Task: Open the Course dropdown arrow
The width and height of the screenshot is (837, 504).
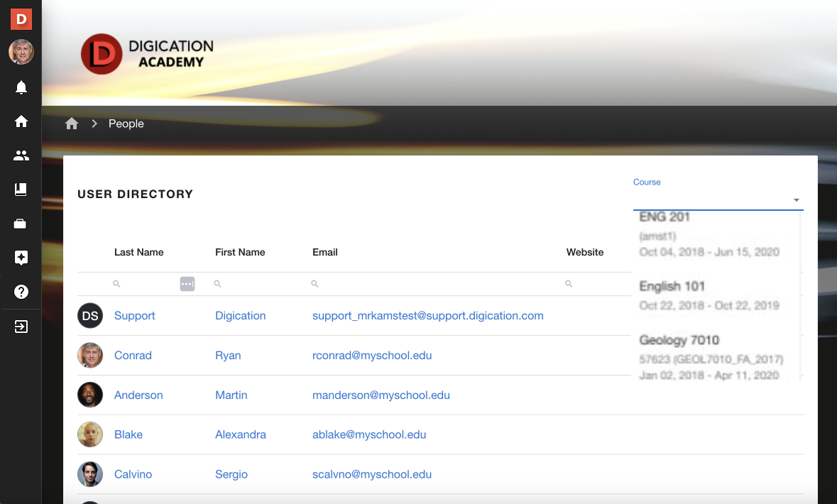Action: pyautogui.click(x=796, y=199)
